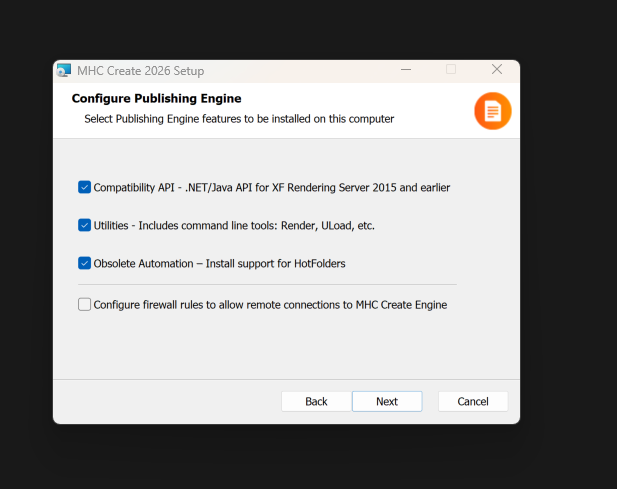Close the MHC Create 2026 Setup window
Viewport: 617px width, 489px height.
point(497,70)
